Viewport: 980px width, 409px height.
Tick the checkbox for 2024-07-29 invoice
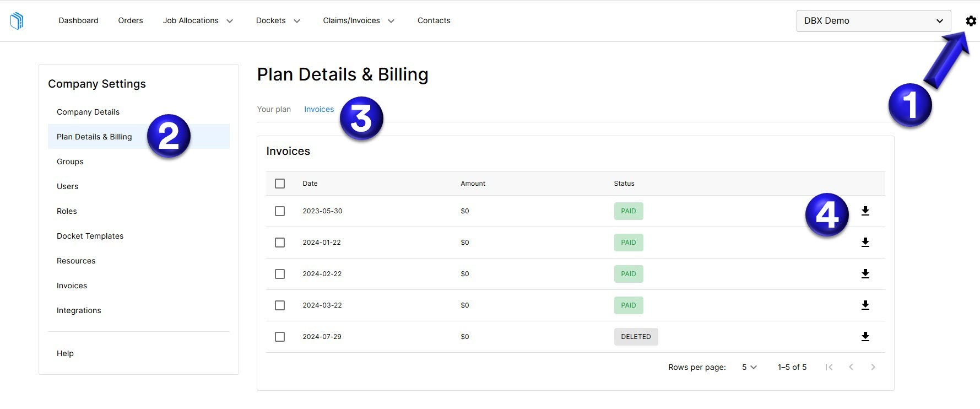click(280, 337)
